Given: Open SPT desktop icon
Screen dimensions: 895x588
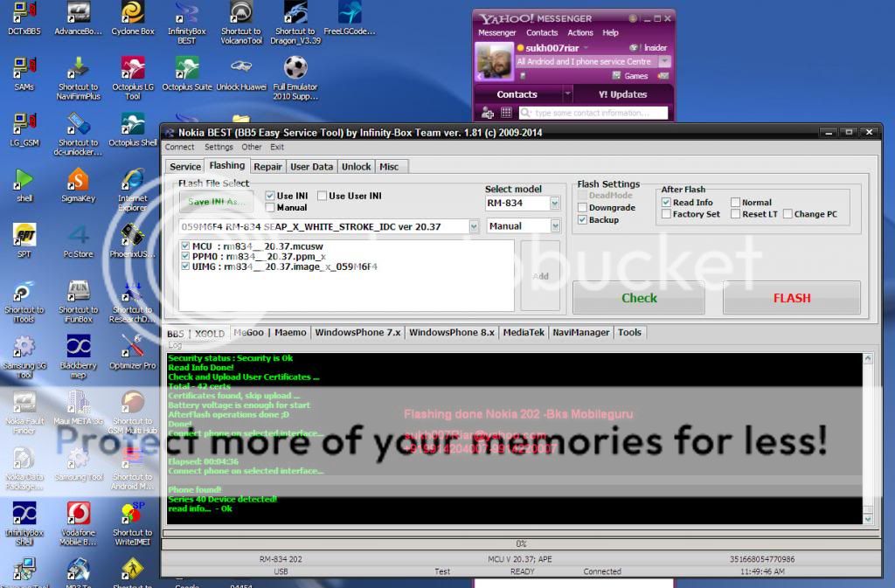Looking at the screenshot, I should click(24, 240).
